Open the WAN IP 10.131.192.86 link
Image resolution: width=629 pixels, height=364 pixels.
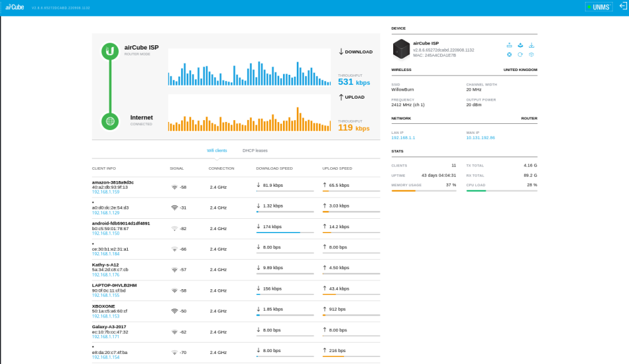tap(480, 138)
